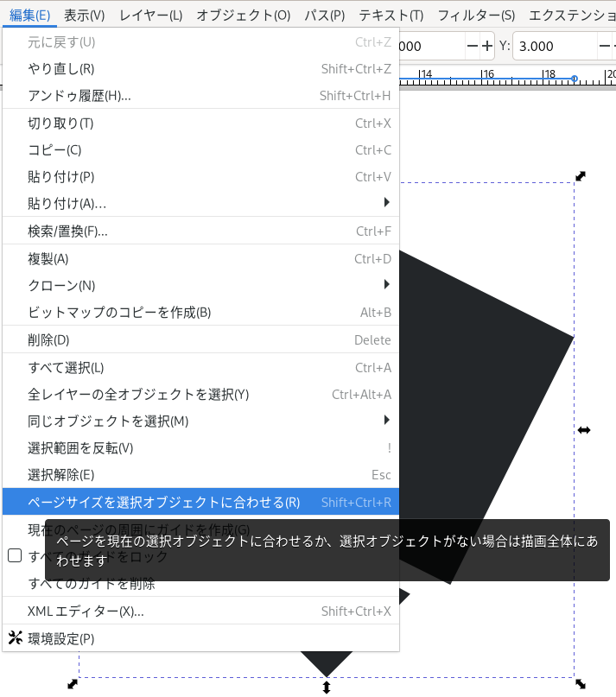Increase X value with plus button

487,46
